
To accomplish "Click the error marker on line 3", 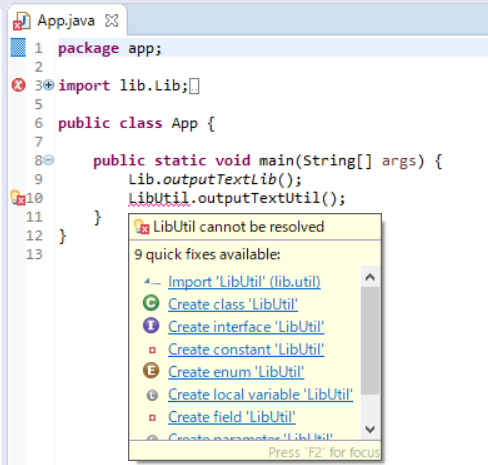I will pyautogui.click(x=18, y=85).
